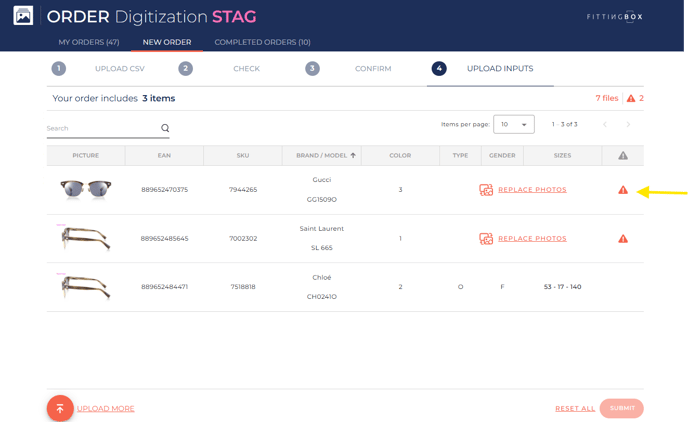Open the Items per page dropdown
This screenshot has height=422, width=688.
[514, 124]
